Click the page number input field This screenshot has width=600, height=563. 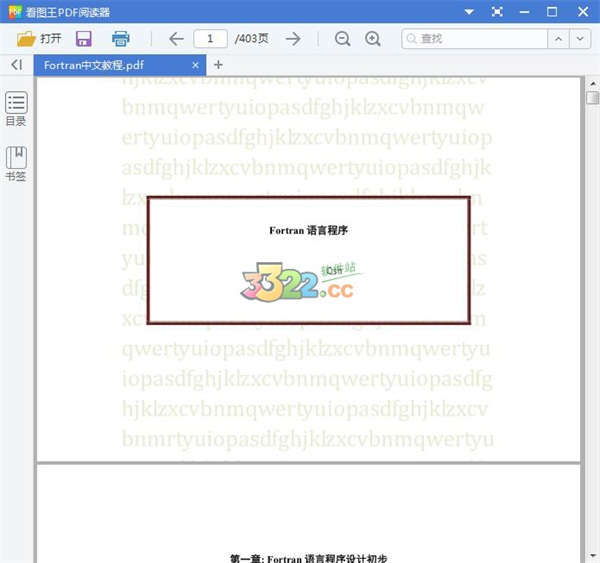(x=210, y=39)
